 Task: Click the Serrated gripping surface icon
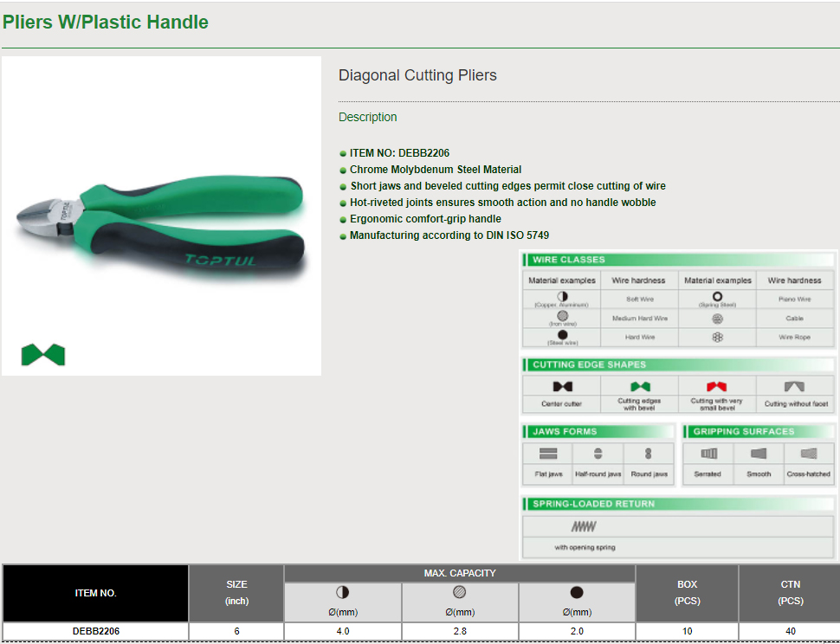click(x=708, y=454)
